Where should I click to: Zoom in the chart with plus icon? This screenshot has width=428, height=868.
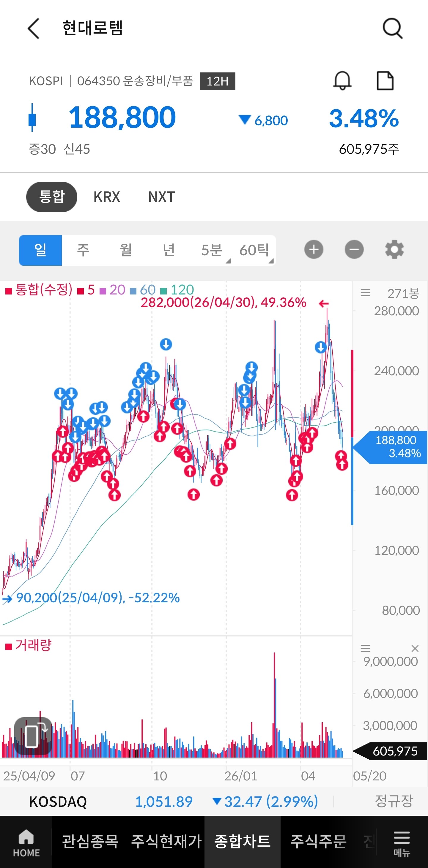point(314,250)
